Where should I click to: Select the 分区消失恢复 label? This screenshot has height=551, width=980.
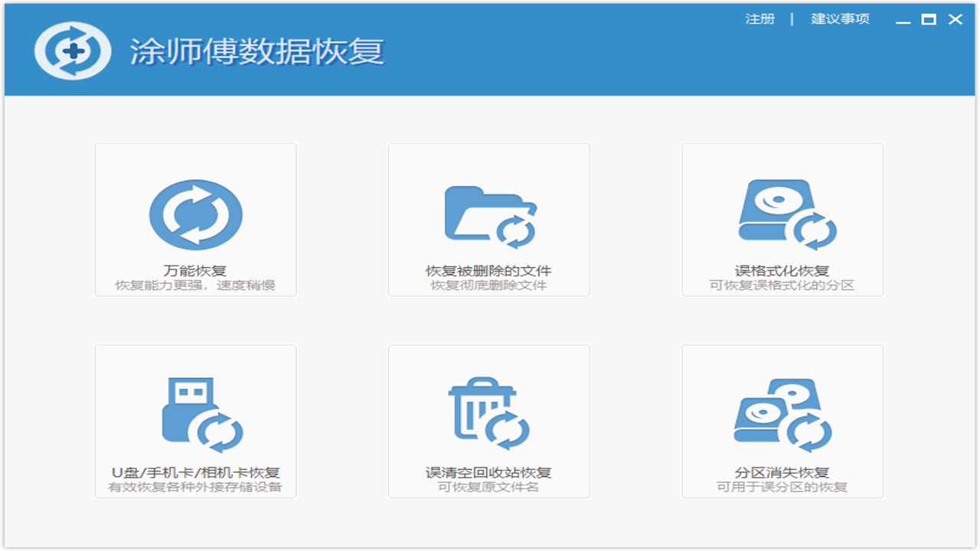782,472
